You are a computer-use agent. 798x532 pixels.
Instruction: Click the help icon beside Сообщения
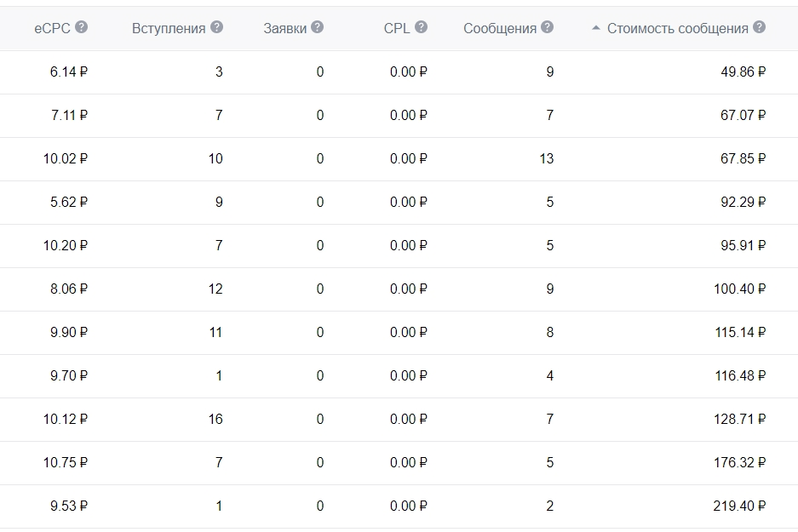click(x=547, y=27)
